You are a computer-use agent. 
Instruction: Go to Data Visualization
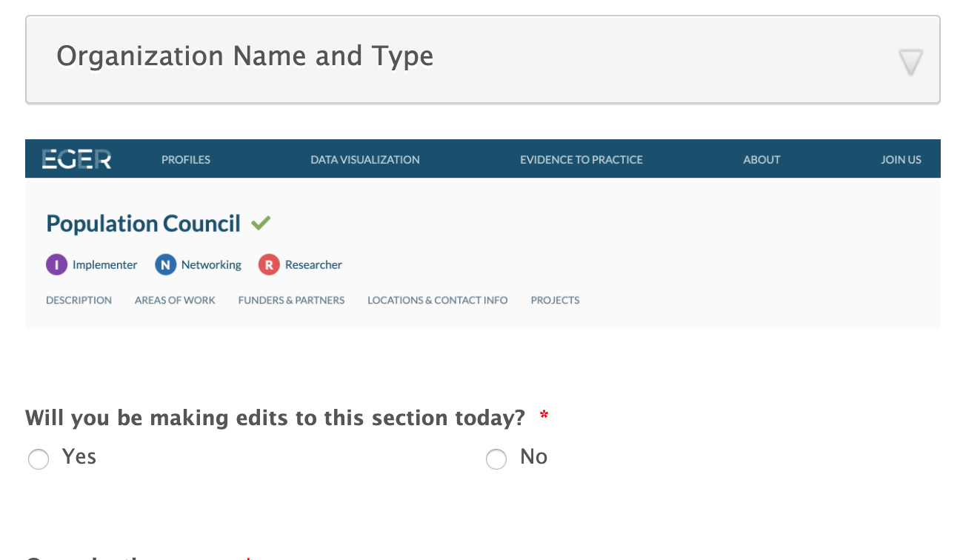364,159
